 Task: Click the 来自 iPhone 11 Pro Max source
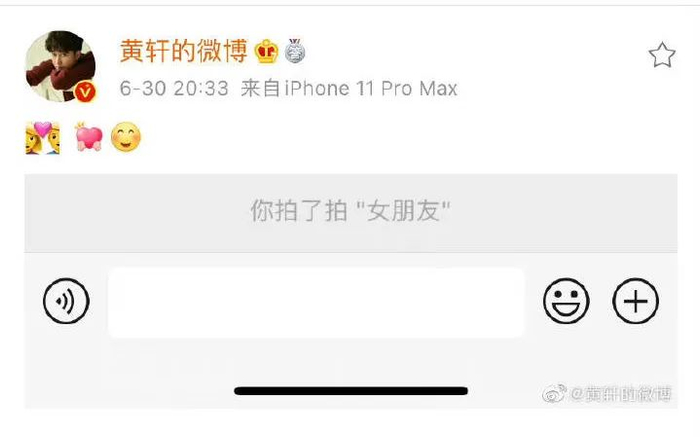click(x=349, y=88)
